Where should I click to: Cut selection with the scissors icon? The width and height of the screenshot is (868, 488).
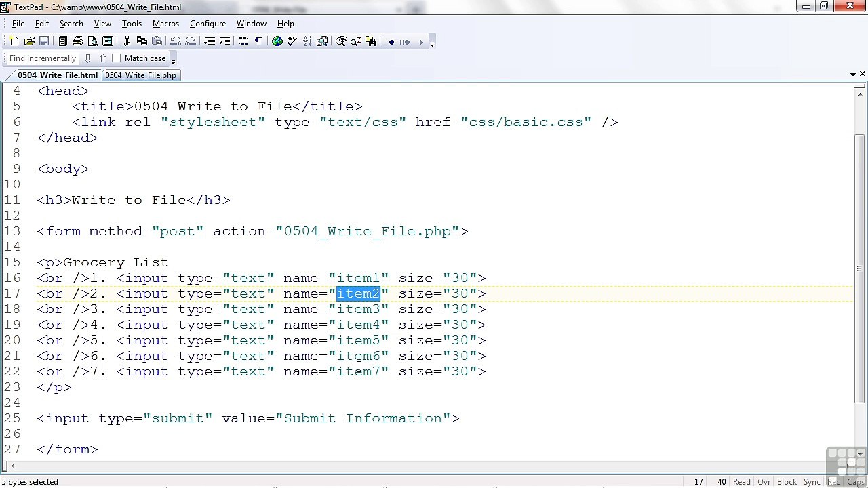pos(127,41)
